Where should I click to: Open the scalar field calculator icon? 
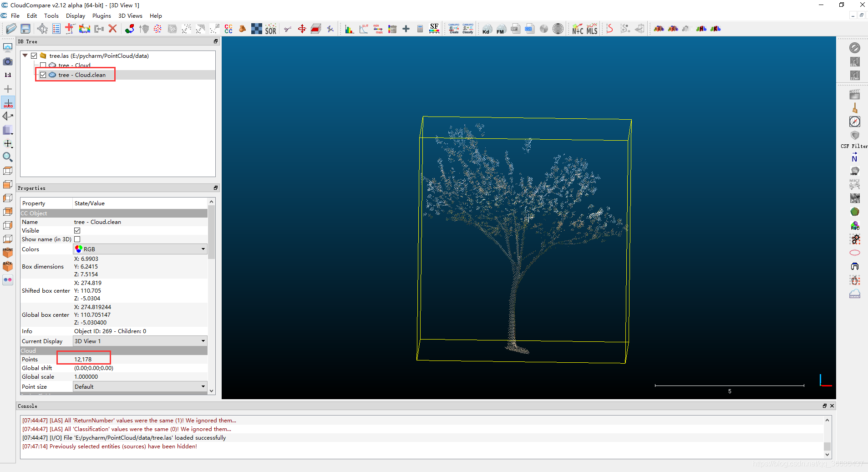(x=420, y=29)
